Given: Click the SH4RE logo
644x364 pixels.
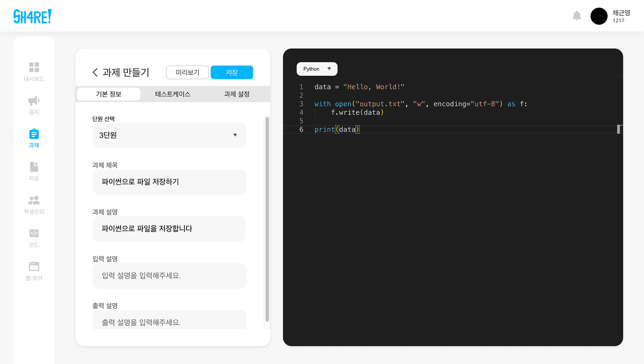Looking at the screenshot, I should pyautogui.click(x=32, y=16).
